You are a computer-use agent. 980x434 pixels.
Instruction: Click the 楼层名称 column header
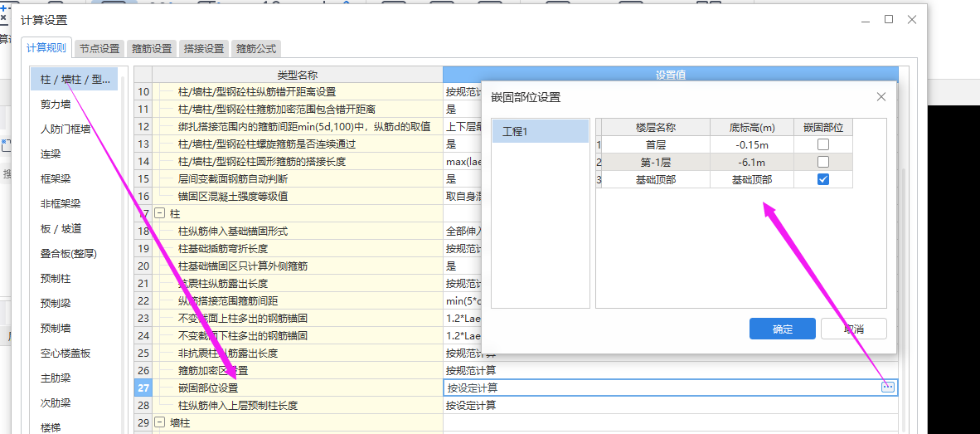pyautogui.click(x=656, y=128)
